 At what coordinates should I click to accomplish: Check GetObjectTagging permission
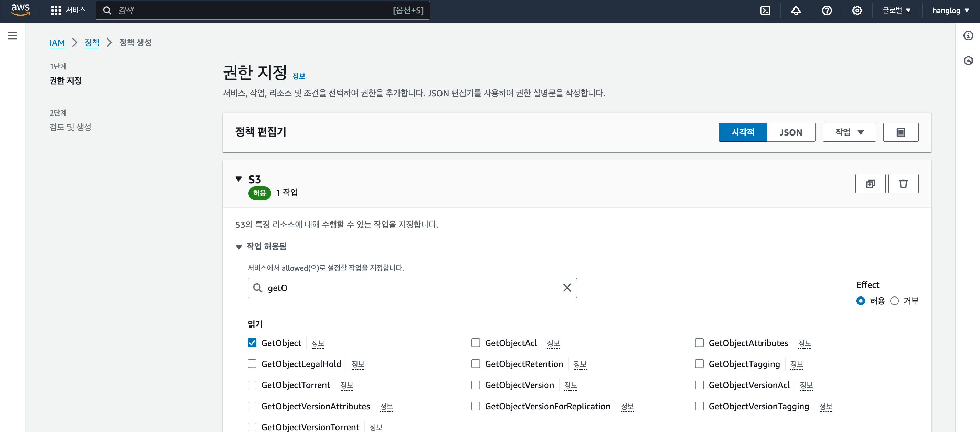tap(699, 364)
